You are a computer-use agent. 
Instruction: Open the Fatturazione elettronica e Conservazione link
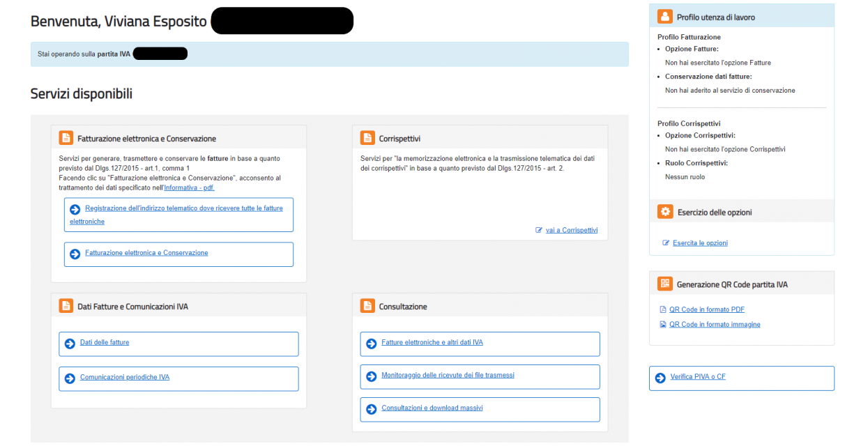146,253
